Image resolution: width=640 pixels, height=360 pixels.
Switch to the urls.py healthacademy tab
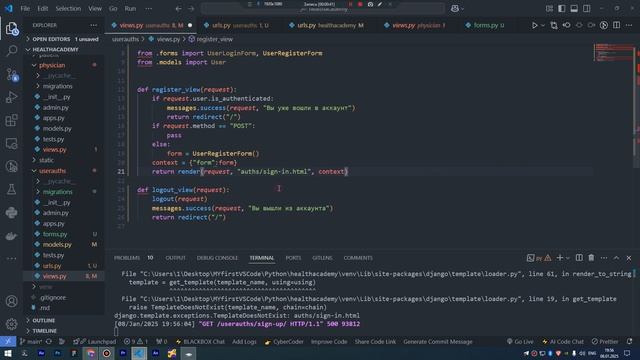327,25
